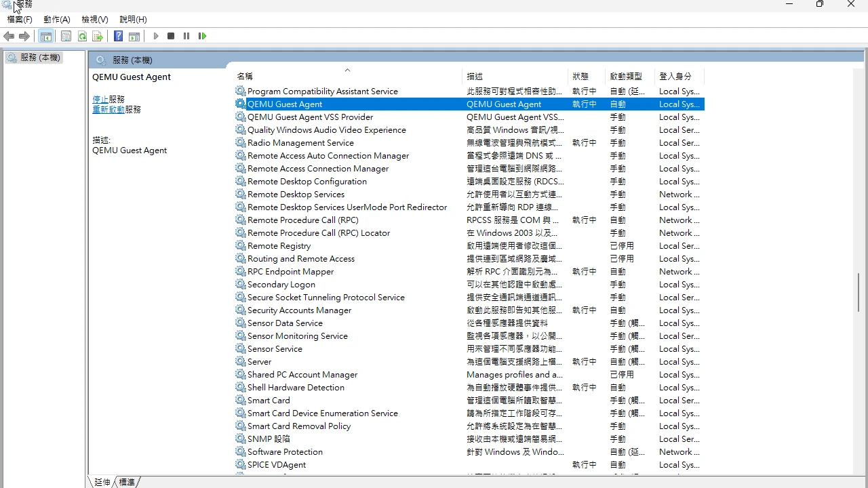Click the 停止 service link
This screenshot has width=868, height=488.
[100, 99]
